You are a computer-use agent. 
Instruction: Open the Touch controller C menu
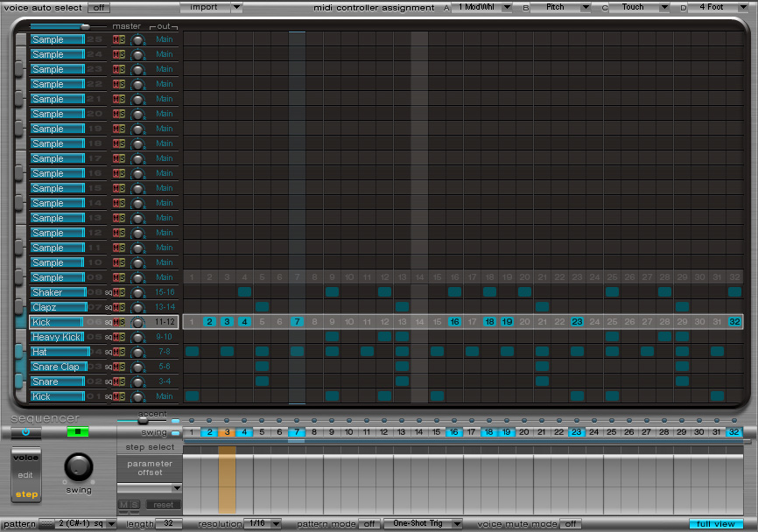pyautogui.click(x=642, y=7)
